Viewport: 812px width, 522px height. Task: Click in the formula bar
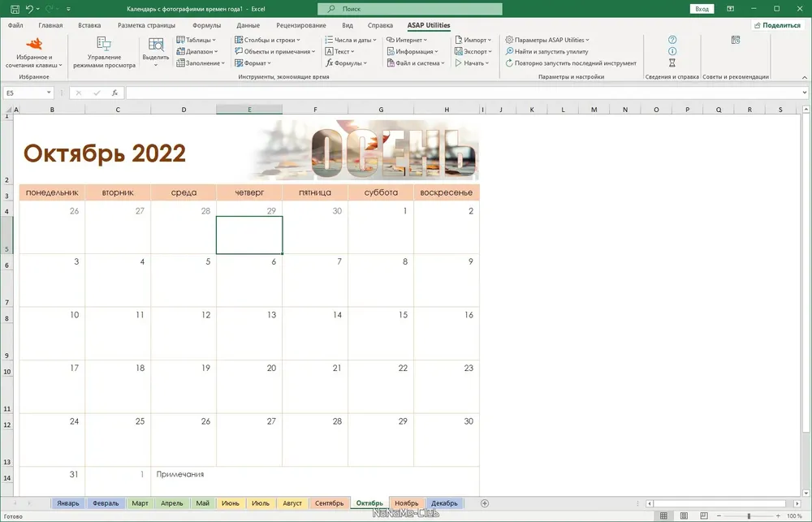[464, 93]
